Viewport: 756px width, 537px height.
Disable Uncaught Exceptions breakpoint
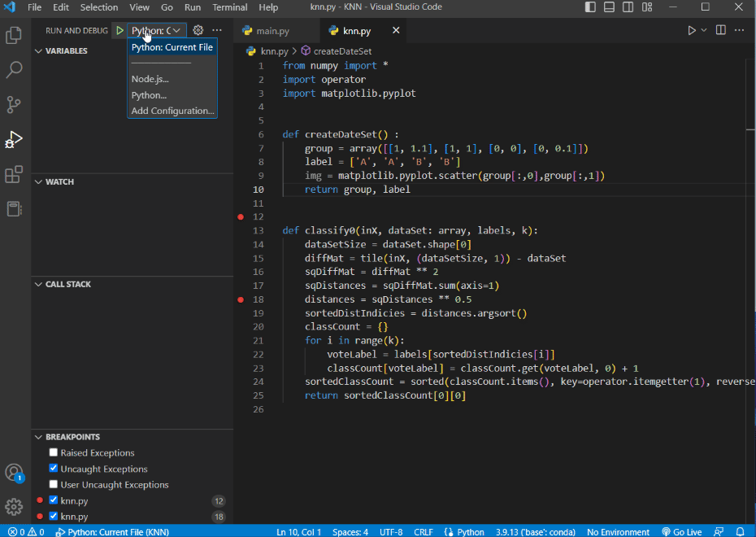(53, 468)
